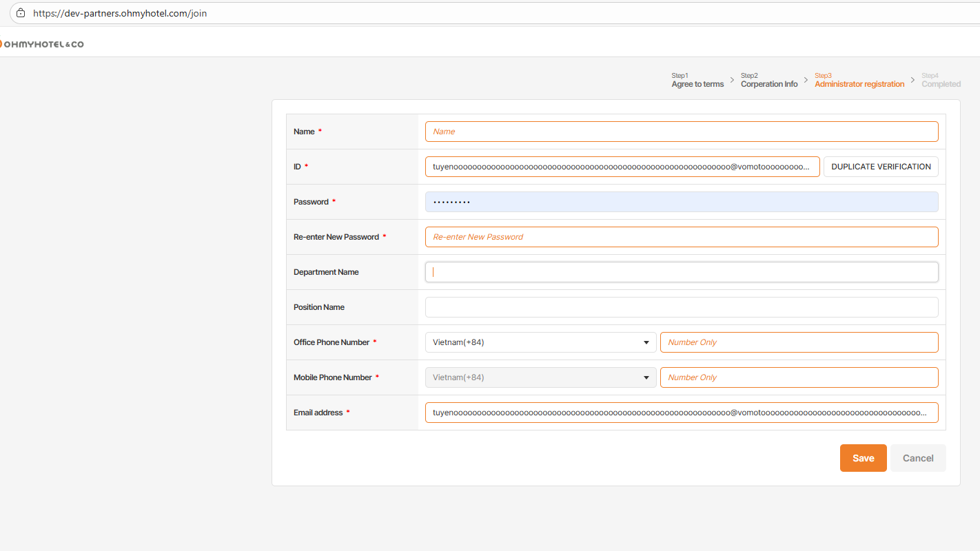980x551 pixels.
Task: Select Step3 Administrator registration
Action: tap(859, 81)
